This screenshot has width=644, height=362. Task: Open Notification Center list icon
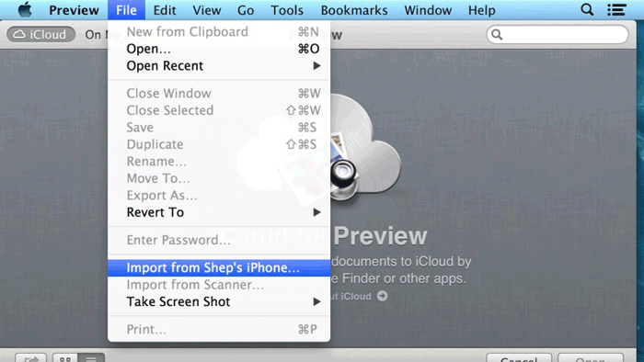pyautogui.click(x=616, y=9)
